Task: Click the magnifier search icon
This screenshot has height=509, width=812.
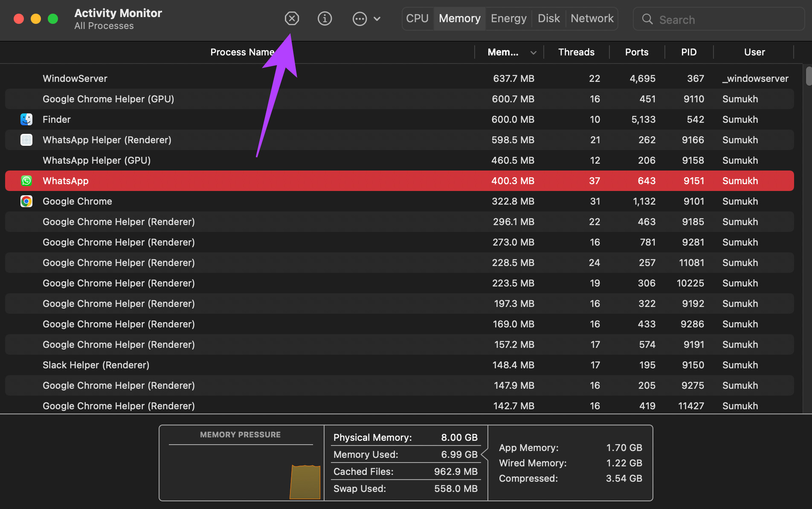Action: click(647, 19)
